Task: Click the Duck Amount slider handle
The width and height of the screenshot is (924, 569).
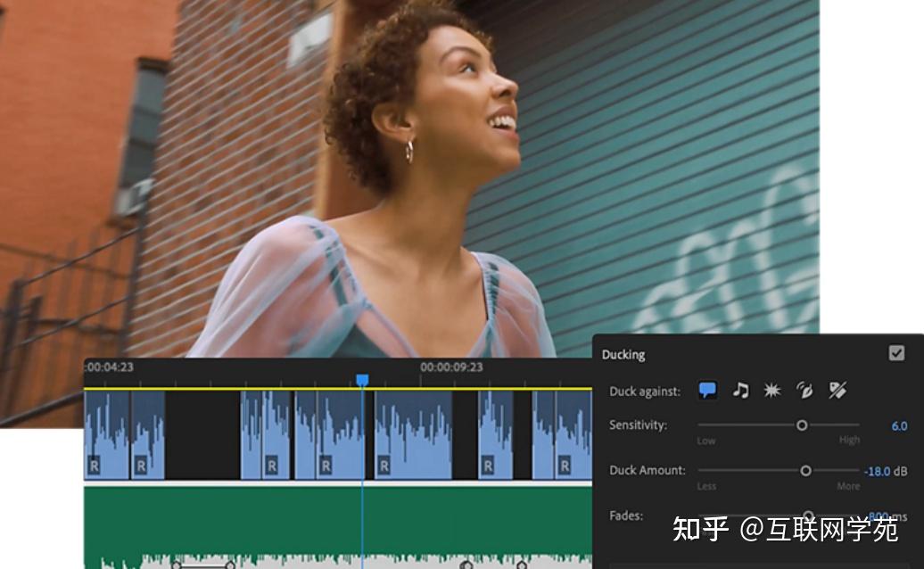Action: click(805, 471)
